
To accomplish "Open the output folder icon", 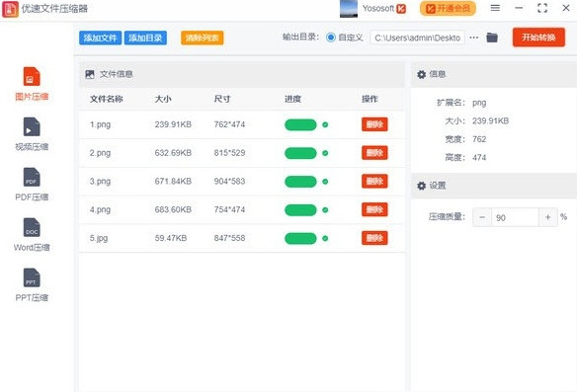I will (x=492, y=38).
